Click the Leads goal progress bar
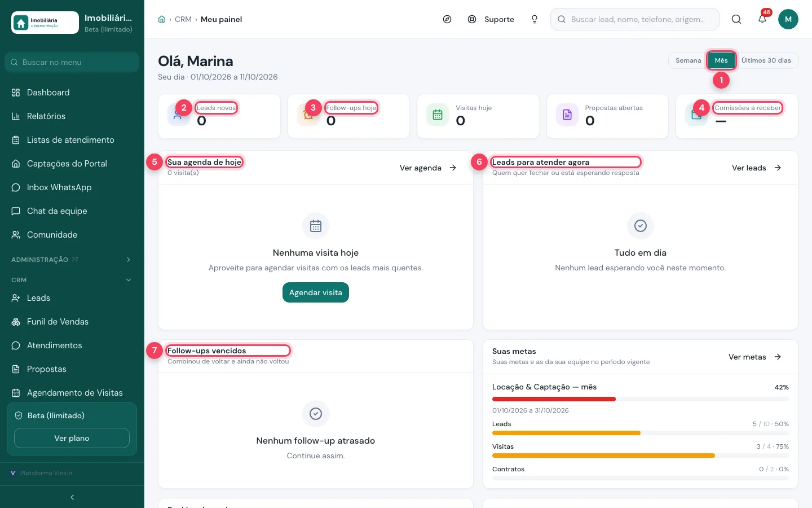This screenshot has width=812, height=508. 641,433
